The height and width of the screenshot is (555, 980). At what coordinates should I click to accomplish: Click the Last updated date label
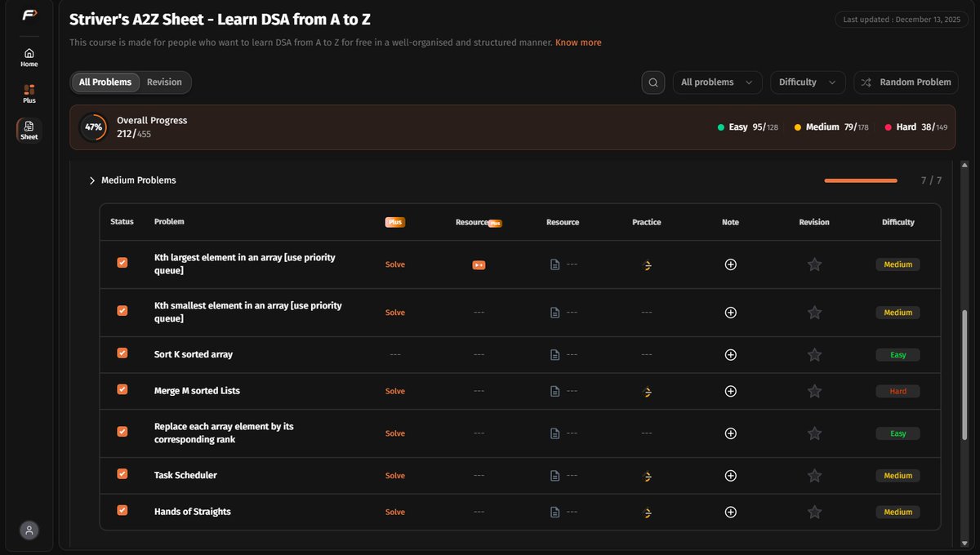[x=903, y=20]
